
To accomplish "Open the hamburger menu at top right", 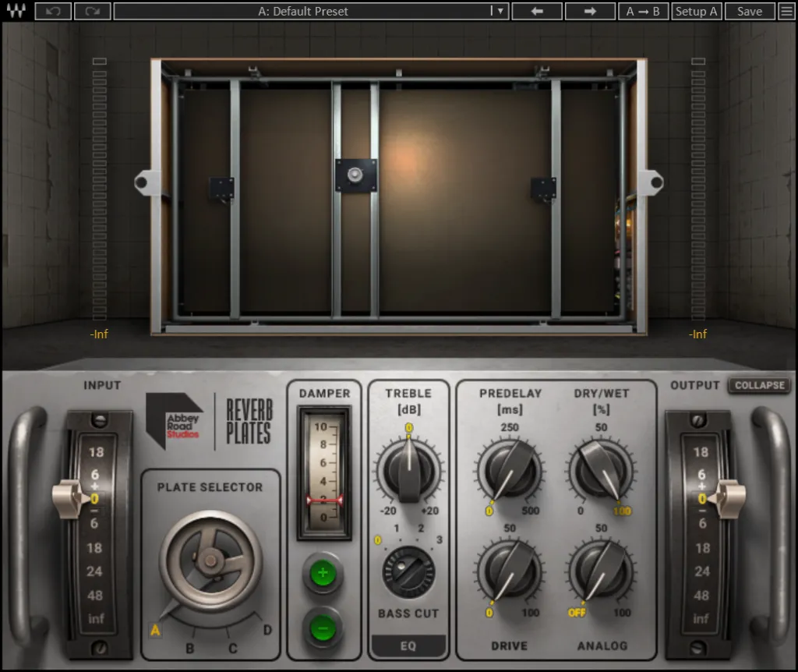I will (x=786, y=11).
